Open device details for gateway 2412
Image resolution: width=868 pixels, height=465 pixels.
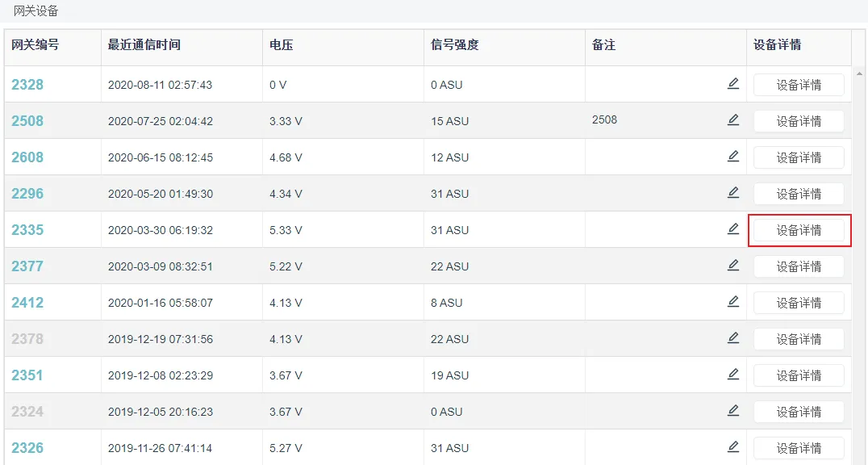pos(799,303)
